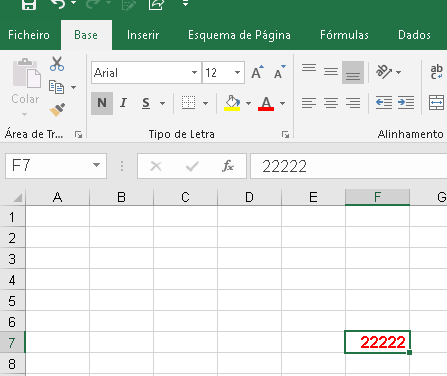This screenshot has width=447, height=376.
Task: Expand the font size dropdown
Action: (237, 72)
